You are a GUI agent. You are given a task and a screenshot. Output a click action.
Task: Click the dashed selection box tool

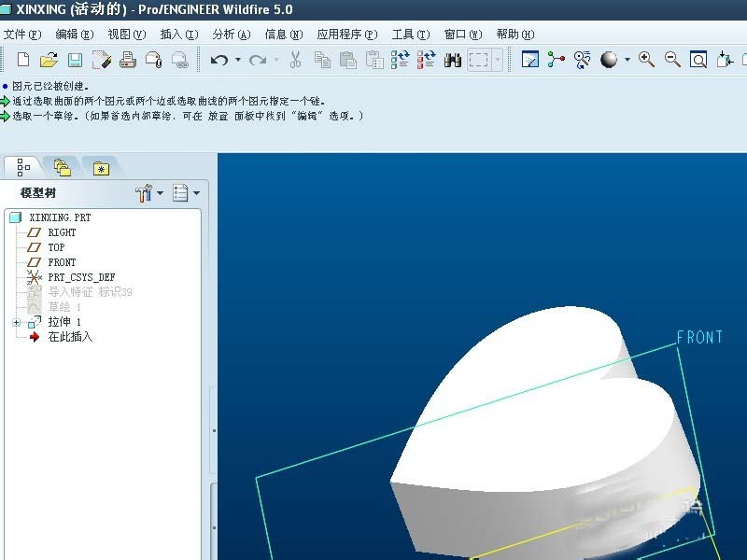[478, 60]
